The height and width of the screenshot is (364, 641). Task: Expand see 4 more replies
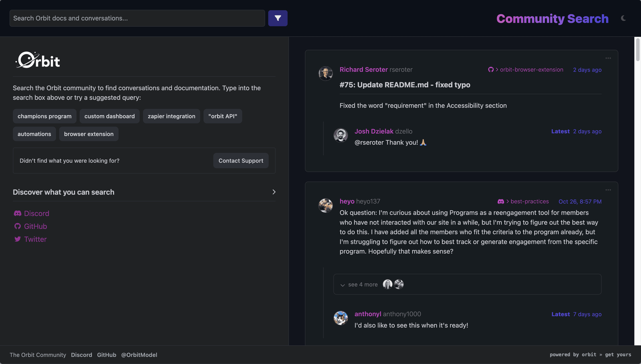point(467,284)
